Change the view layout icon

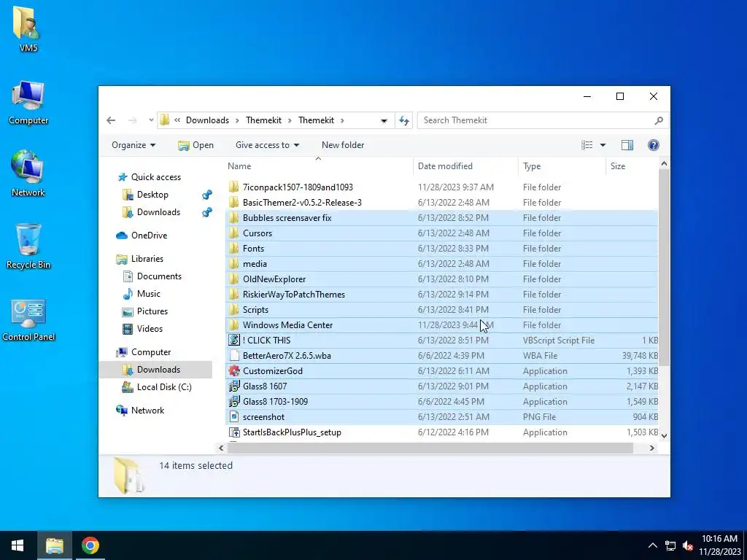587,145
